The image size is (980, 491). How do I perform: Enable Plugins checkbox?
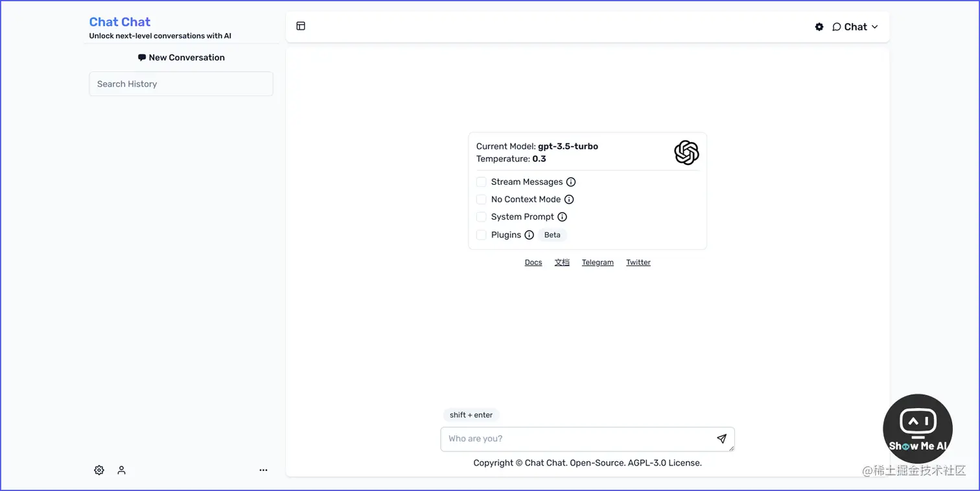pos(481,235)
